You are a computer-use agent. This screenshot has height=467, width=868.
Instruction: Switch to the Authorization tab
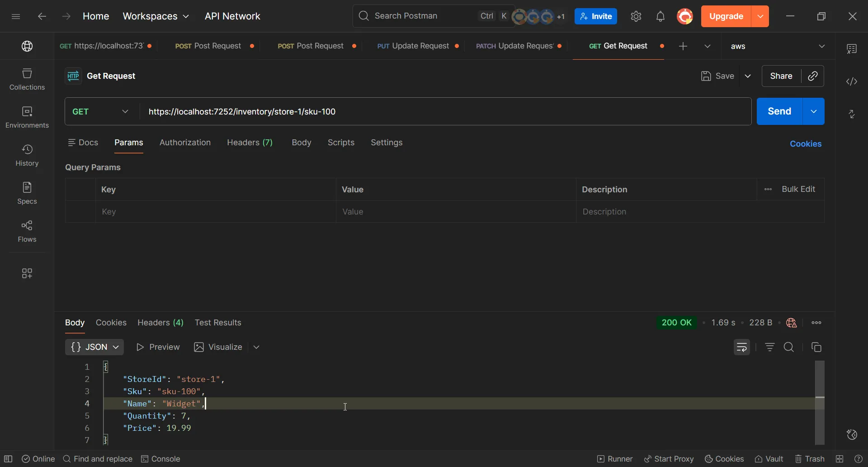[185, 143]
